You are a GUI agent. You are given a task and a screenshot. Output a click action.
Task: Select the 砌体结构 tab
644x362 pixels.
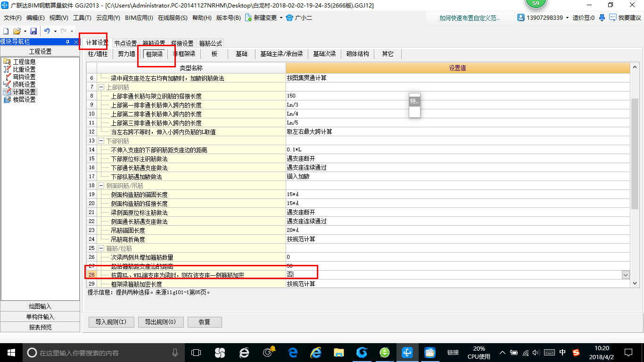click(357, 54)
